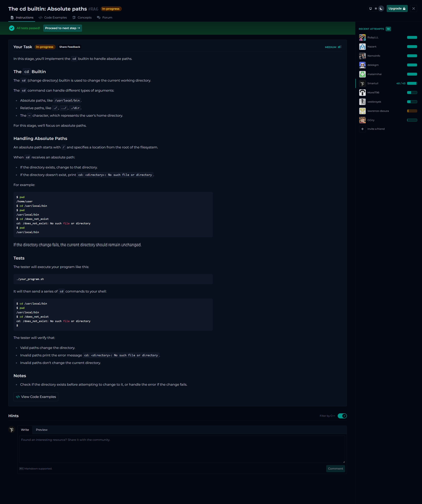
Task: Click the plus icon to invite friend
Action: 362,129
